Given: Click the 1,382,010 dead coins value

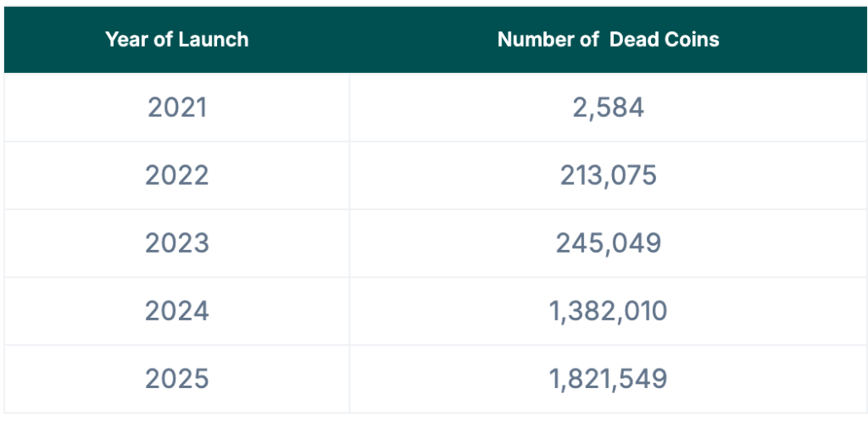Looking at the screenshot, I should (x=609, y=311).
